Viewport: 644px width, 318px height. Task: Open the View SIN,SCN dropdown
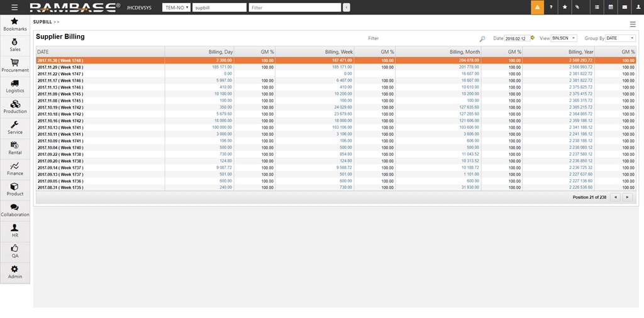click(x=563, y=38)
